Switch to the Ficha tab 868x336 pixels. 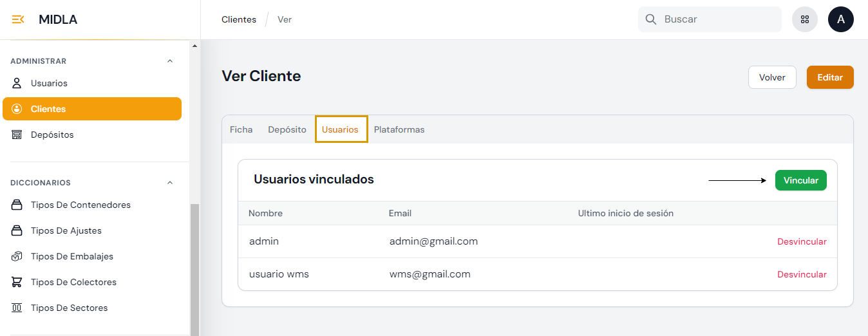[241, 129]
